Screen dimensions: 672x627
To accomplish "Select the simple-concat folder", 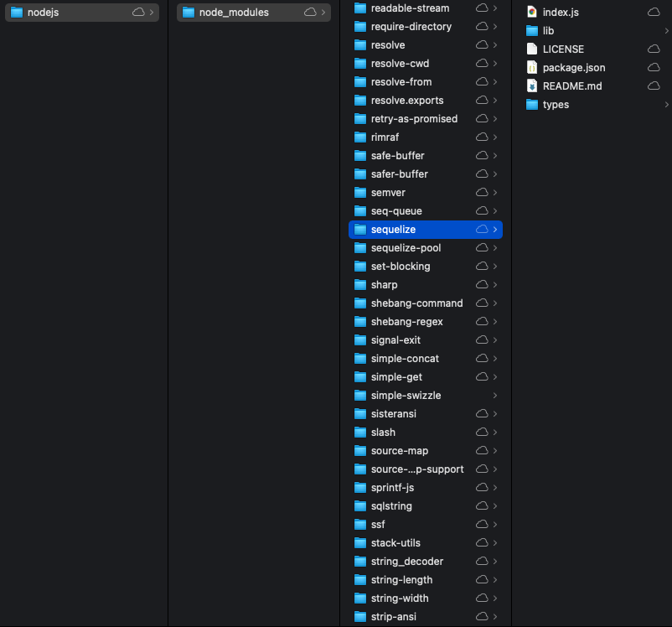I will tap(426, 359).
